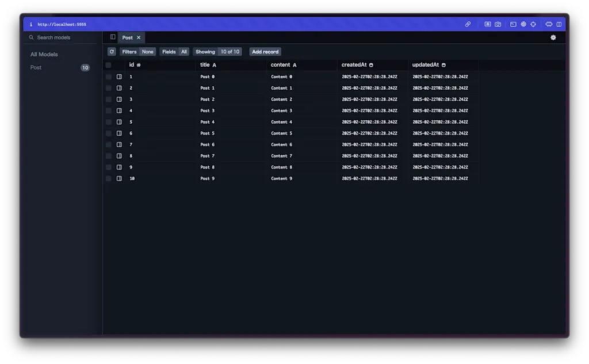The image size is (589, 364).
Task: Click the globe icon in top bar
Action: (x=523, y=24)
